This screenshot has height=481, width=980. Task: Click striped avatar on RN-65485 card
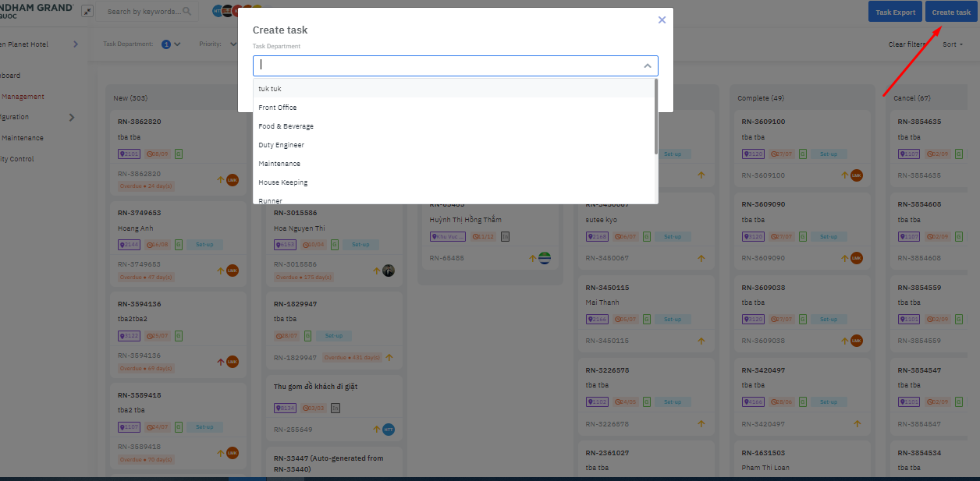[x=545, y=258]
